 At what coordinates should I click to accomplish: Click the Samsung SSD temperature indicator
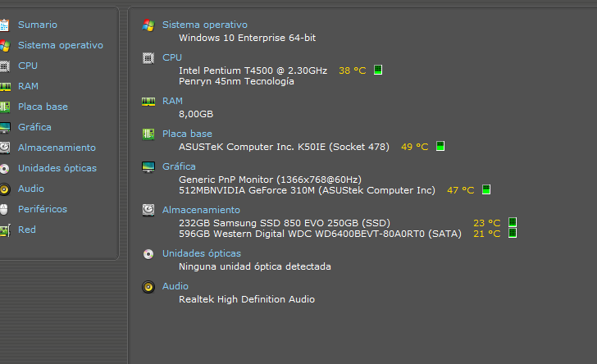pos(513,222)
